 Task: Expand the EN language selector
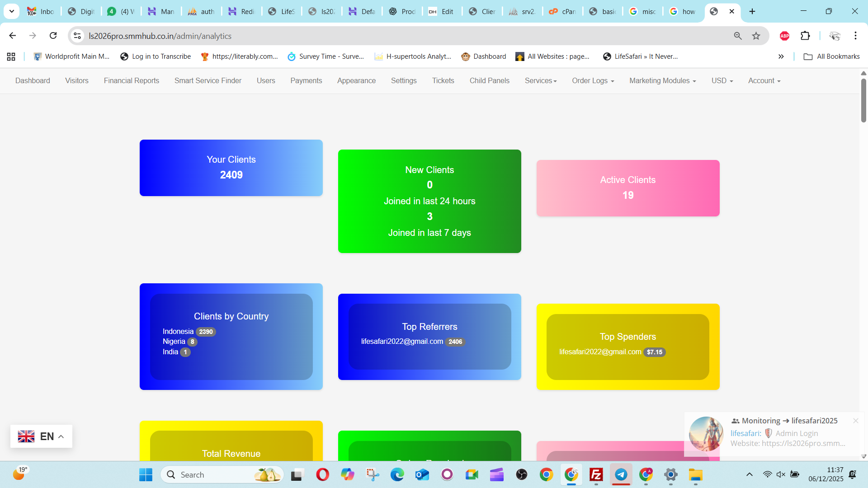(x=41, y=436)
